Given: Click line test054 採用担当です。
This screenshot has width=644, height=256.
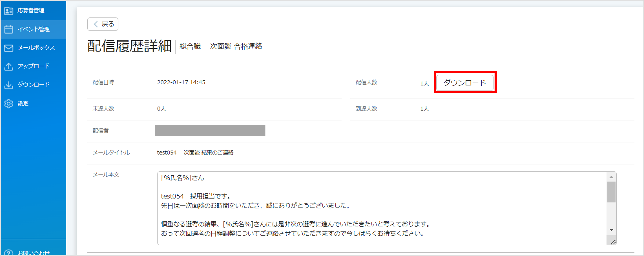Looking at the screenshot, I should [x=196, y=196].
